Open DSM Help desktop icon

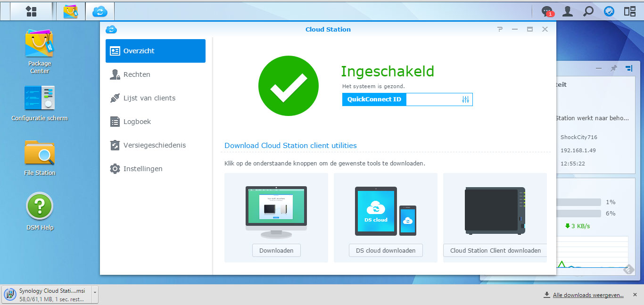point(40,212)
